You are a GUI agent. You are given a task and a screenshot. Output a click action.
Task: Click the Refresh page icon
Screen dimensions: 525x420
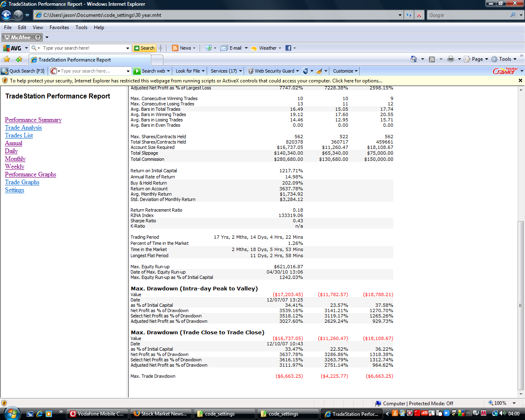[x=409, y=15]
